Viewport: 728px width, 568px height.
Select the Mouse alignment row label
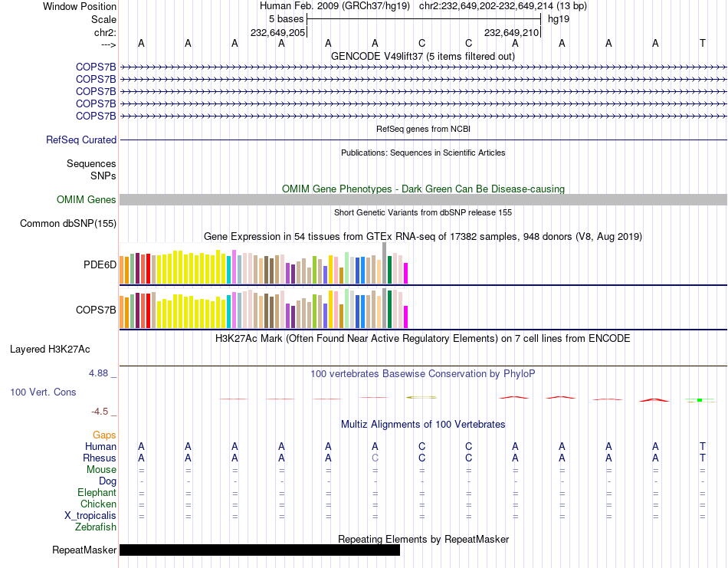pos(101,470)
